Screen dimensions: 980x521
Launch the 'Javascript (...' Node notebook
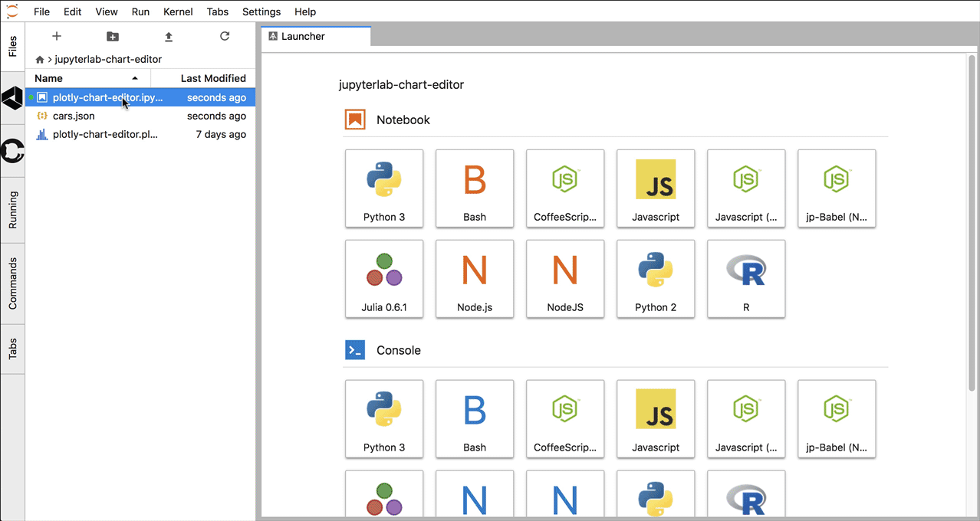click(x=746, y=188)
